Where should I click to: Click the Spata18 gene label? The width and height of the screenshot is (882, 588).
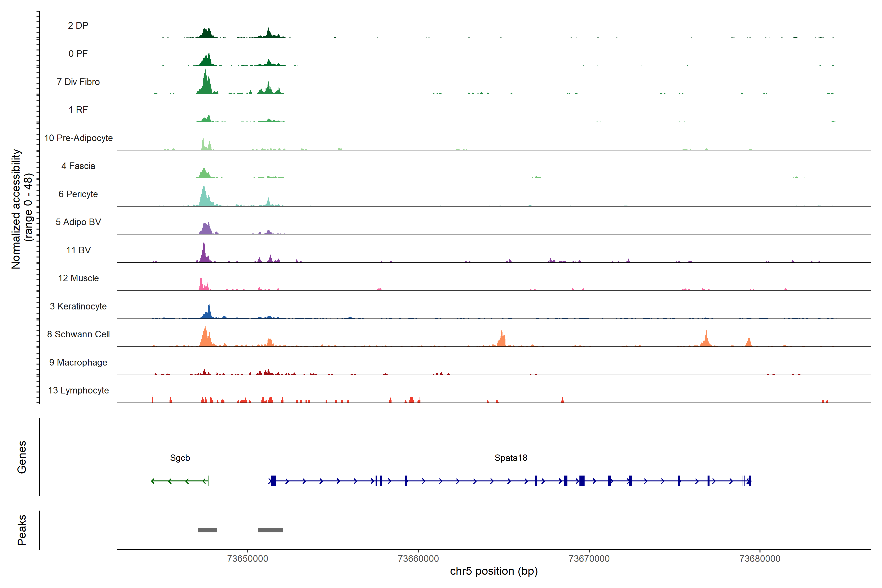tap(510, 458)
